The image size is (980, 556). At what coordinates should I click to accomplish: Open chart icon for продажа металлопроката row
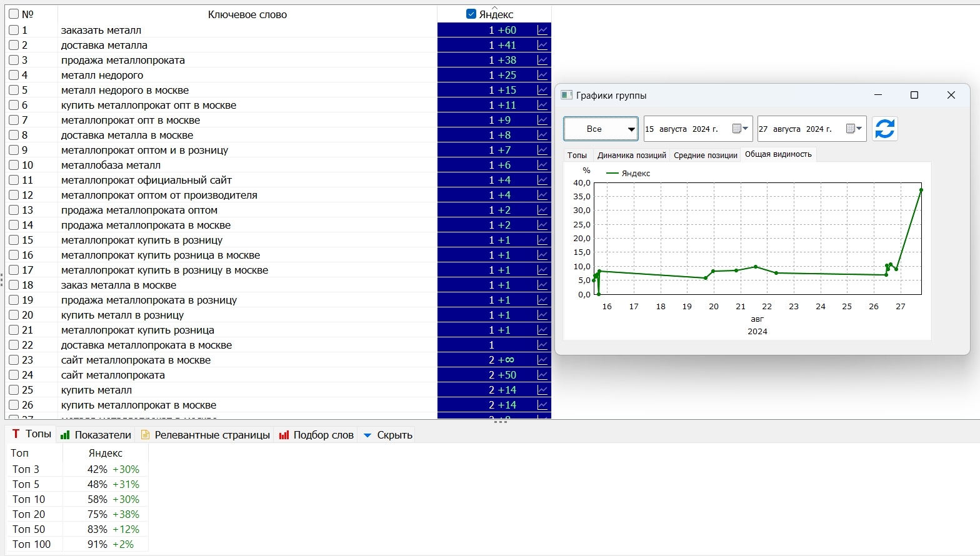tap(542, 60)
